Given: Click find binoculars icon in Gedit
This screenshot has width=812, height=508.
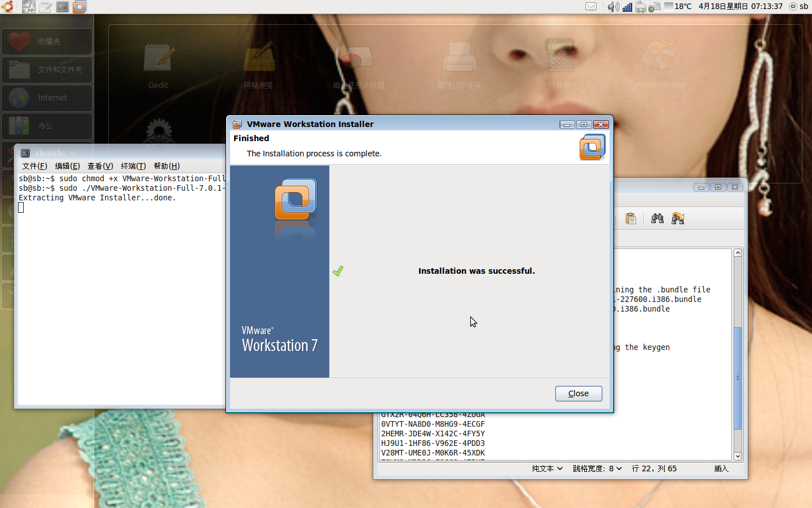Looking at the screenshot, I should [657, 218].
